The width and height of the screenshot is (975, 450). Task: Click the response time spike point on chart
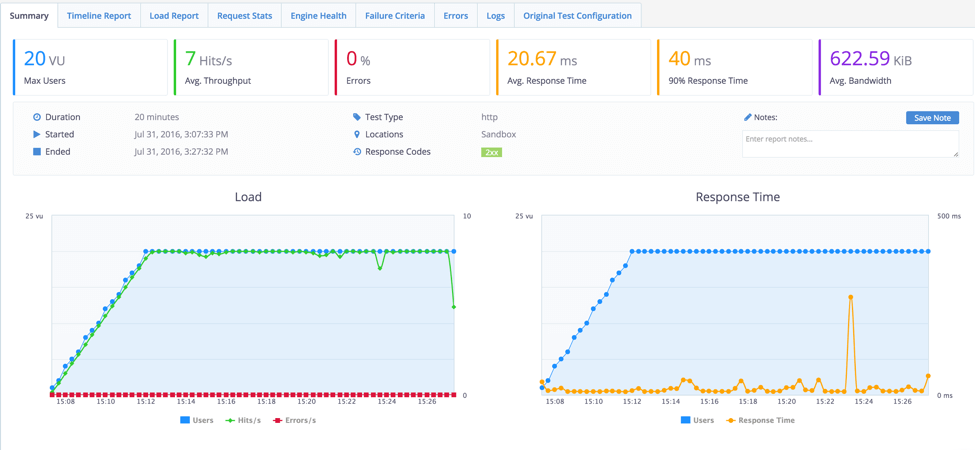click(851, 297)
